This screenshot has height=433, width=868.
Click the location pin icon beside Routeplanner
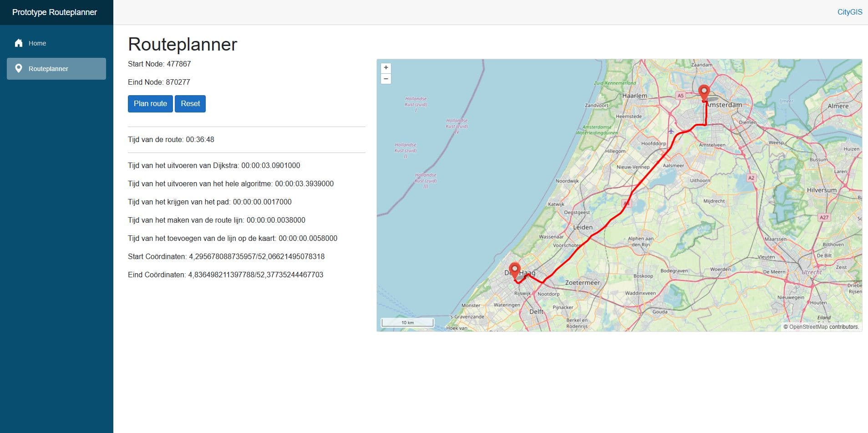(18, 68)
